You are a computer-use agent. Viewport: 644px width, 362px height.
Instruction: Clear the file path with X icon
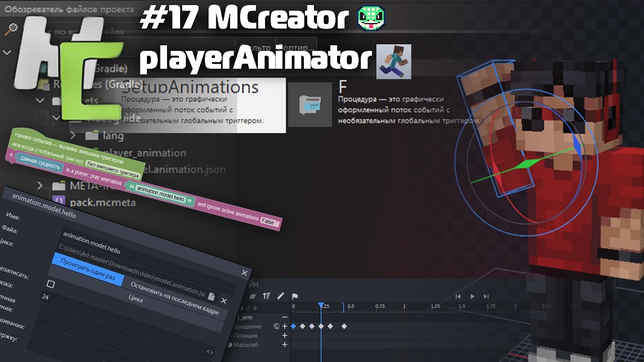coord(224,301)
